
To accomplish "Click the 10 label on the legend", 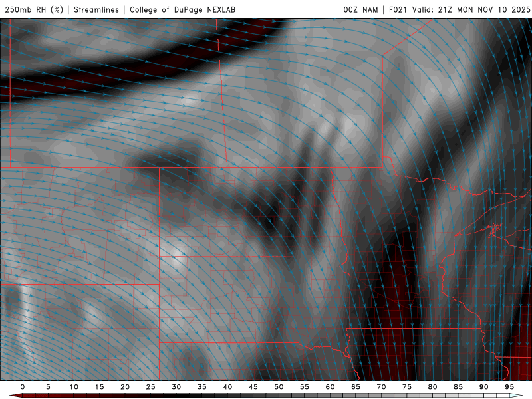I will click(x=74, y=387).
